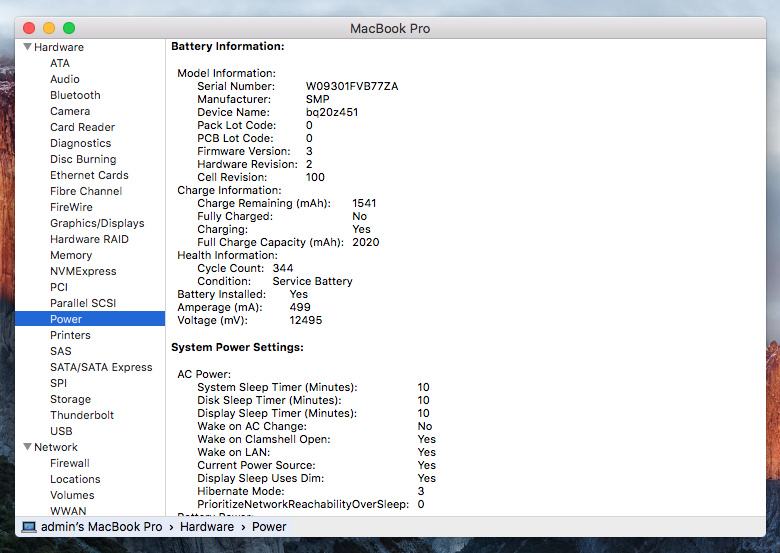Collapse the Hardware disclosure triangle
Screen dimensions: 780x553
[28, 47]
